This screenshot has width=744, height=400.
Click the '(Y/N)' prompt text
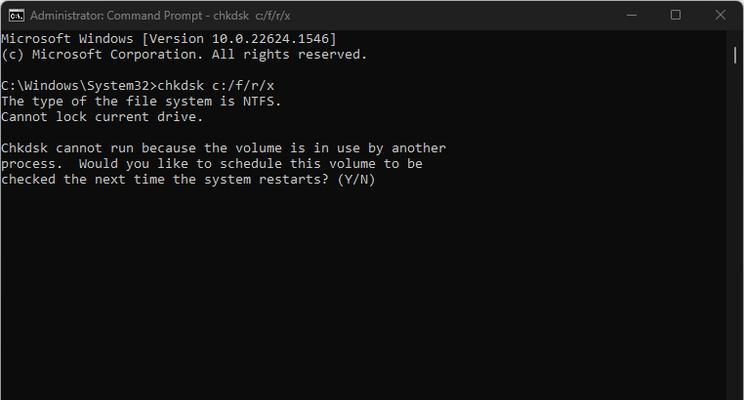click(356, 179)
